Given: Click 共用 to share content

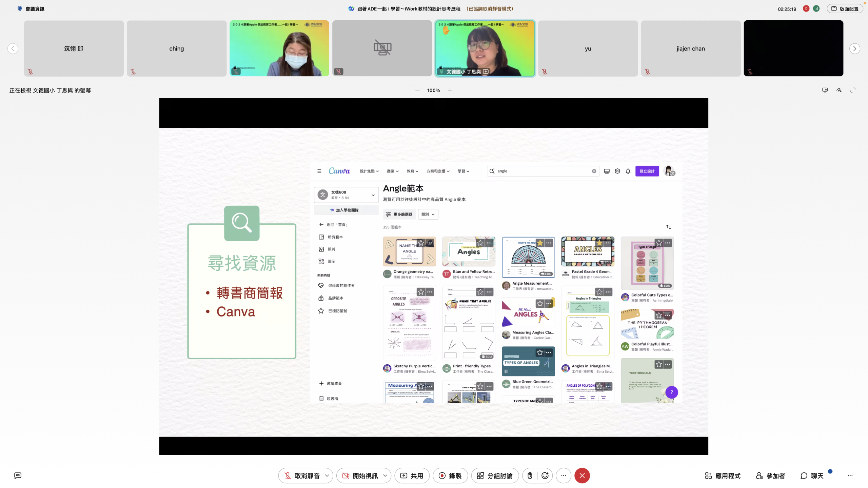Looking at the screenshot, I should click(x=412, y=475).
